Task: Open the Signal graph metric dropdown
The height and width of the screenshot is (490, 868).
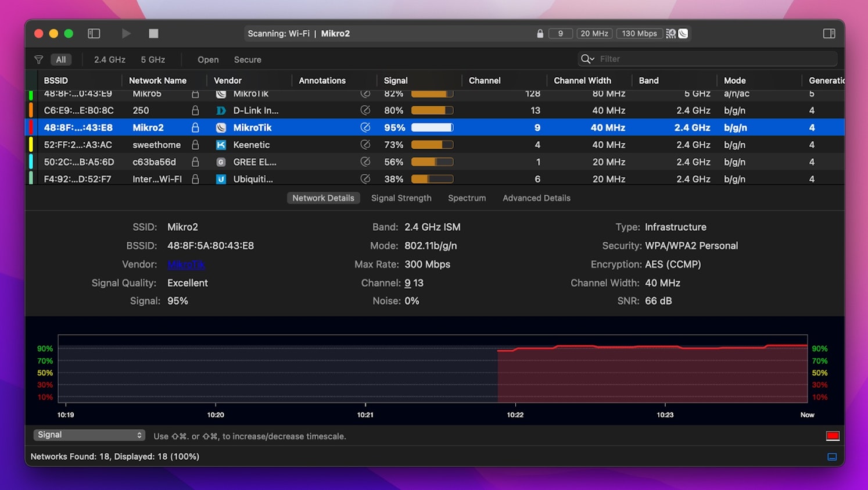Action: (x=89, y=434)
